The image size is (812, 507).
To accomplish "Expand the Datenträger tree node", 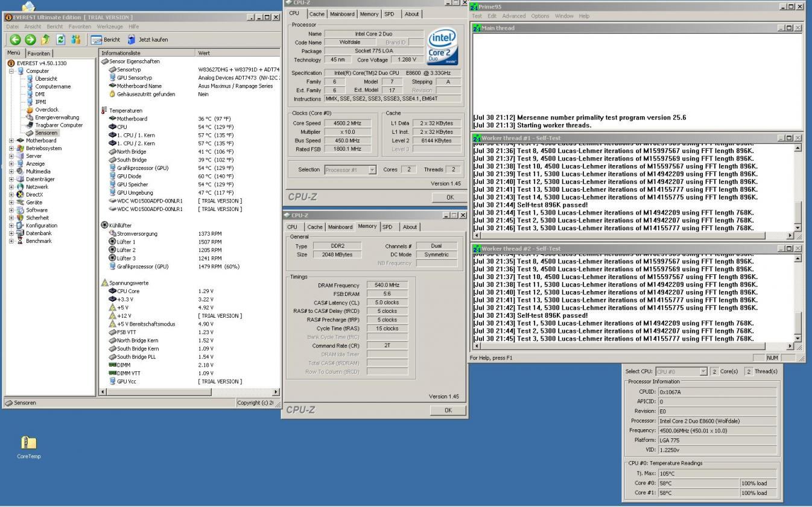I will 11,179.
